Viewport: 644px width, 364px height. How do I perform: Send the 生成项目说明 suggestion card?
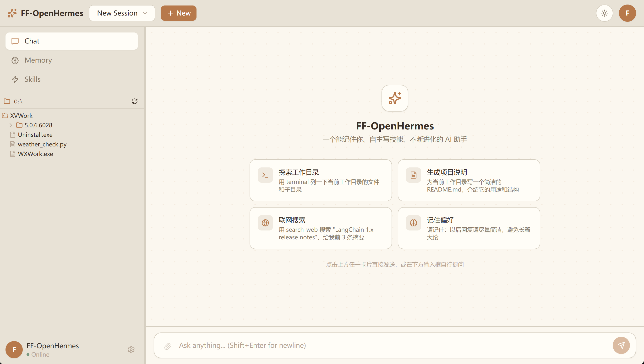[x=469, y=180]
